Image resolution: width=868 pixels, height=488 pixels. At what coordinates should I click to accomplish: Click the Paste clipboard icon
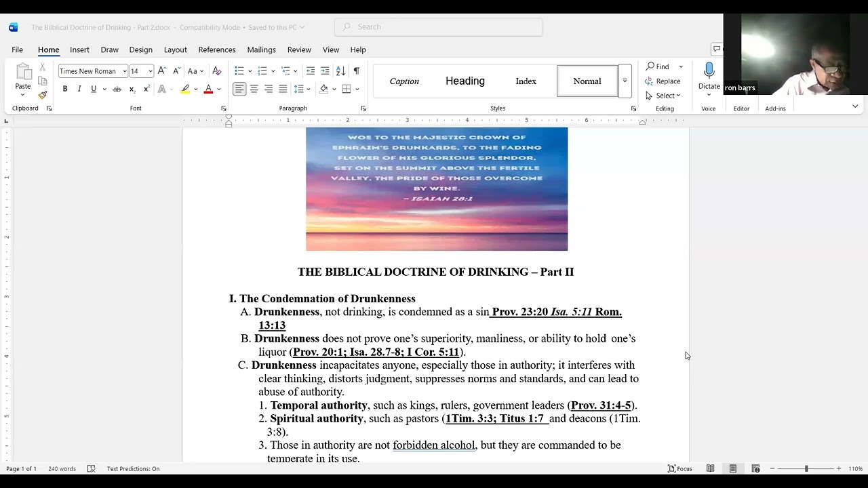23,71
